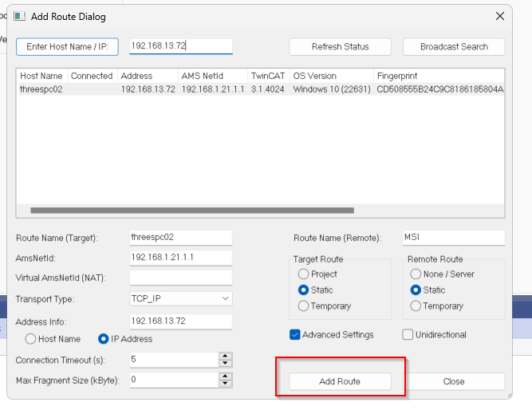Click the Add Route Dialog window icon
532x410 pixels.
20,16
